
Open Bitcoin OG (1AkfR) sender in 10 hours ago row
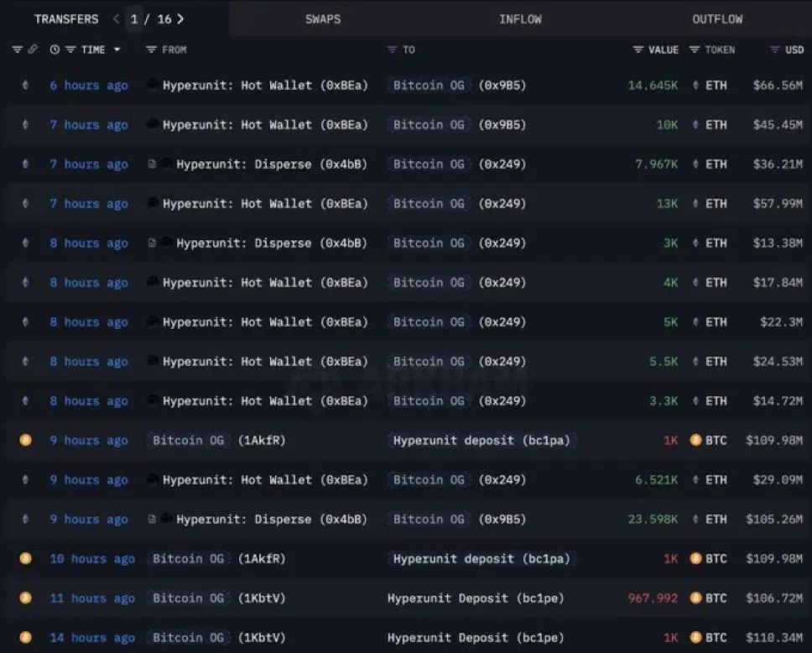[216, 559]
